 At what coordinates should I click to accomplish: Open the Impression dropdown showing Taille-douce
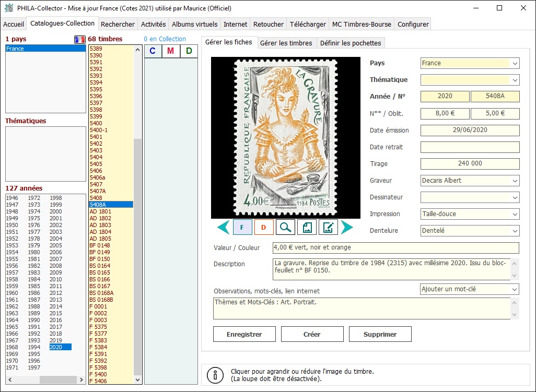click(x=515, y=214)
